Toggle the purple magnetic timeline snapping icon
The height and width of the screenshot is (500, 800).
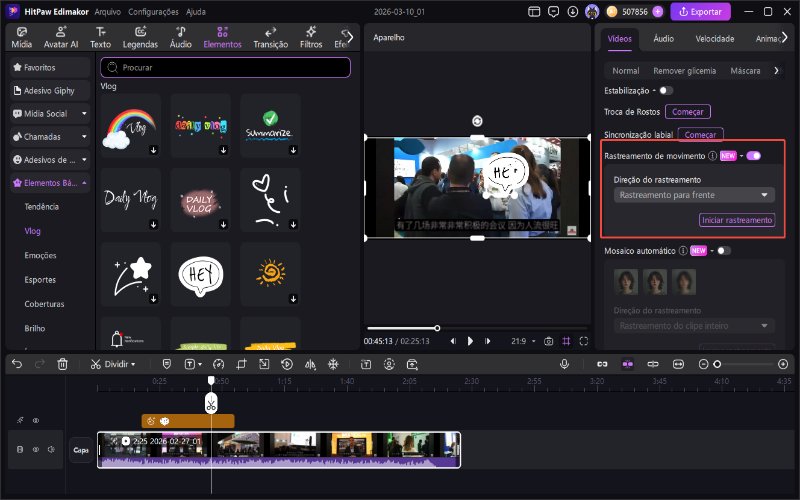coord(628,364)
